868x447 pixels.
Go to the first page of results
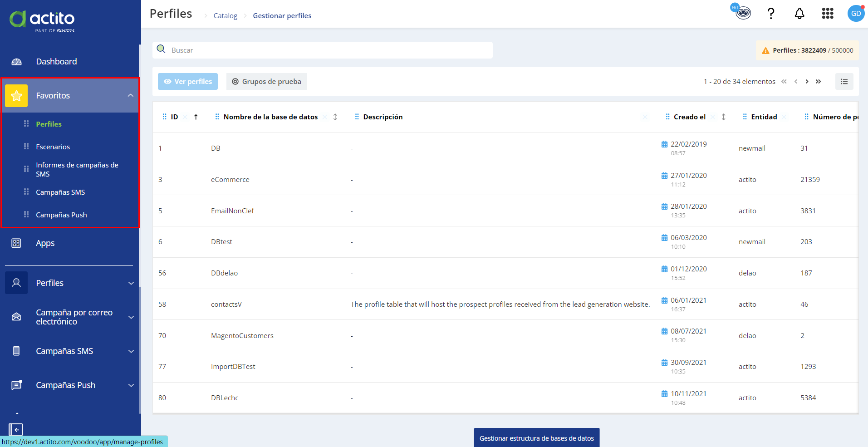point(784,82)
